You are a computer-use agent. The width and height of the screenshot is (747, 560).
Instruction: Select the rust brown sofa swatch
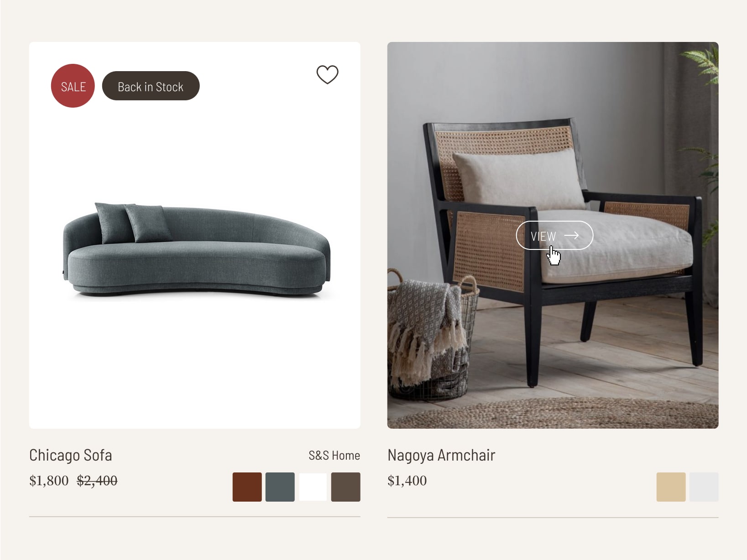tap(247, 487)
